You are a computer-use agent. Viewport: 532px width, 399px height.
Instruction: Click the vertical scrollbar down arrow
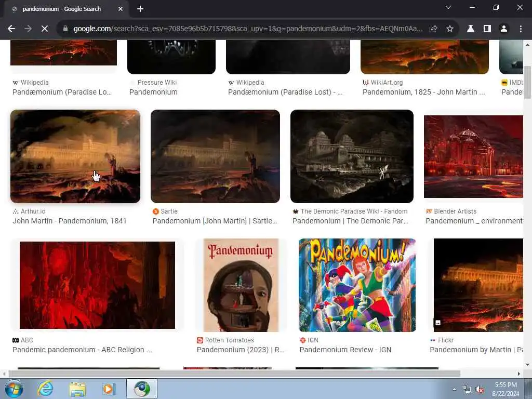[528, 365]
